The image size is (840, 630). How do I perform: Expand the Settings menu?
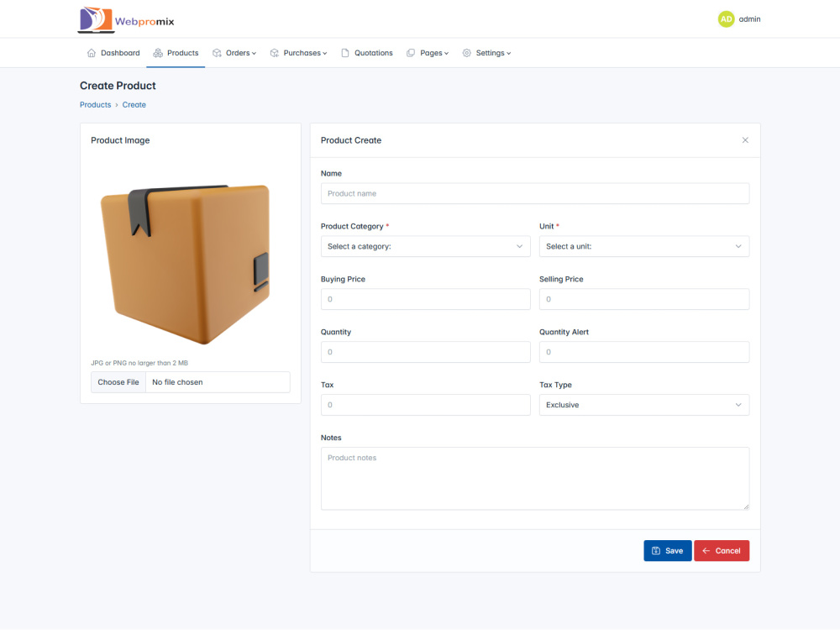click(486, 53)
